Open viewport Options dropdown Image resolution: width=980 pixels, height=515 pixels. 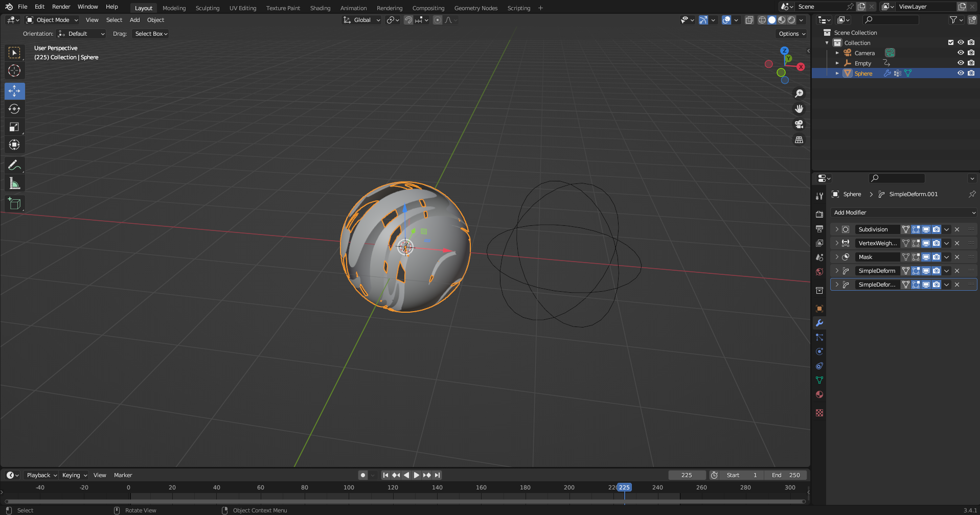791,34
